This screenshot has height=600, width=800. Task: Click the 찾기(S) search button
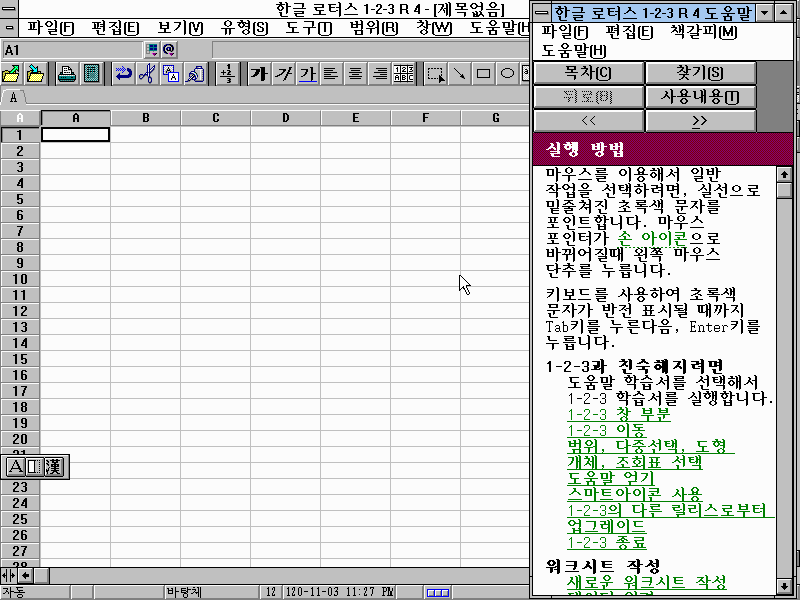pyautogui.click(x=700, y=72)
